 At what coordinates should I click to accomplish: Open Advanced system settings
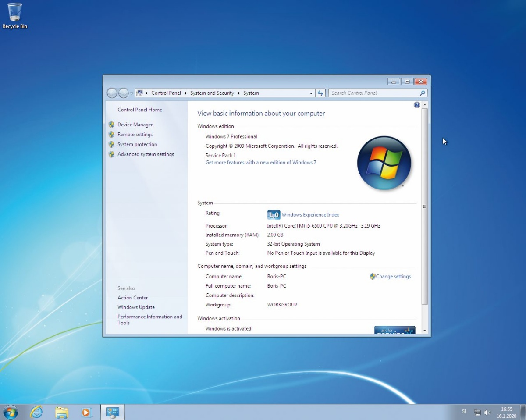(146, 154)
